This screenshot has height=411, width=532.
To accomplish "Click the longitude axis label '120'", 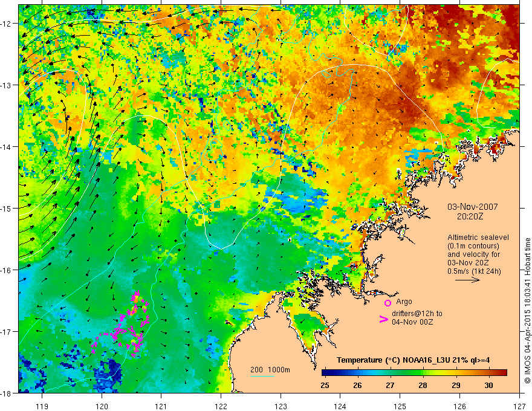I will pos(102,406).
